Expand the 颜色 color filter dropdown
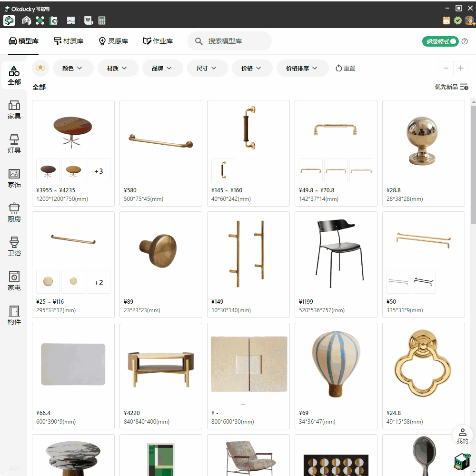 72,68
